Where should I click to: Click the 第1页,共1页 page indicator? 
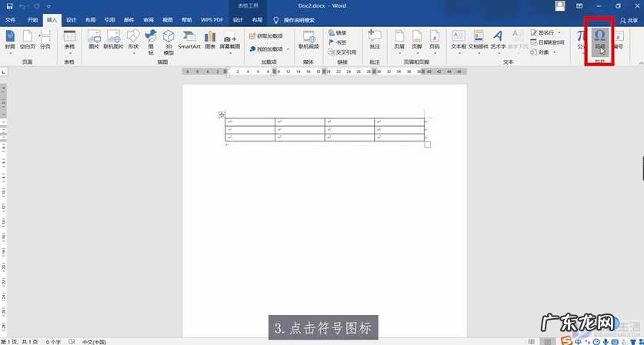pos(19,342)
